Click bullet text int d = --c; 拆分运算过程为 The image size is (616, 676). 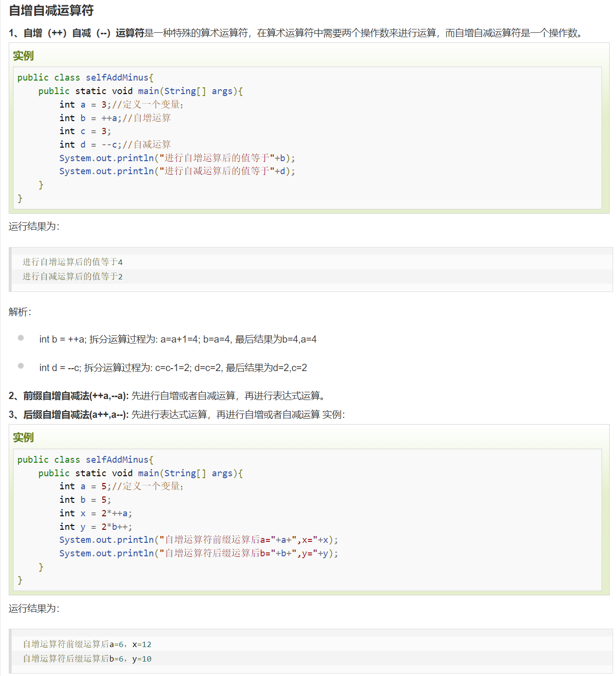pos(173,368)
